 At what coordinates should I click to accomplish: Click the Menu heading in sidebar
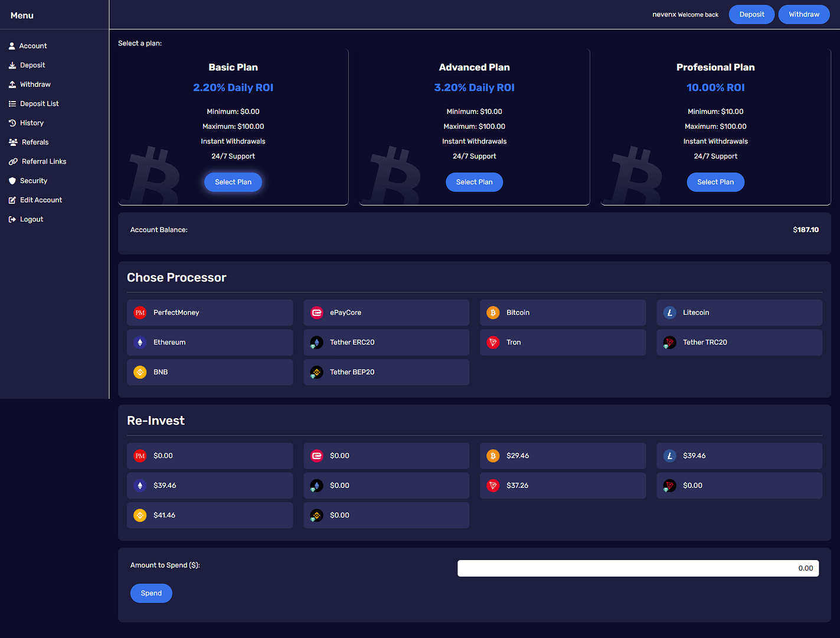(22, 15)
